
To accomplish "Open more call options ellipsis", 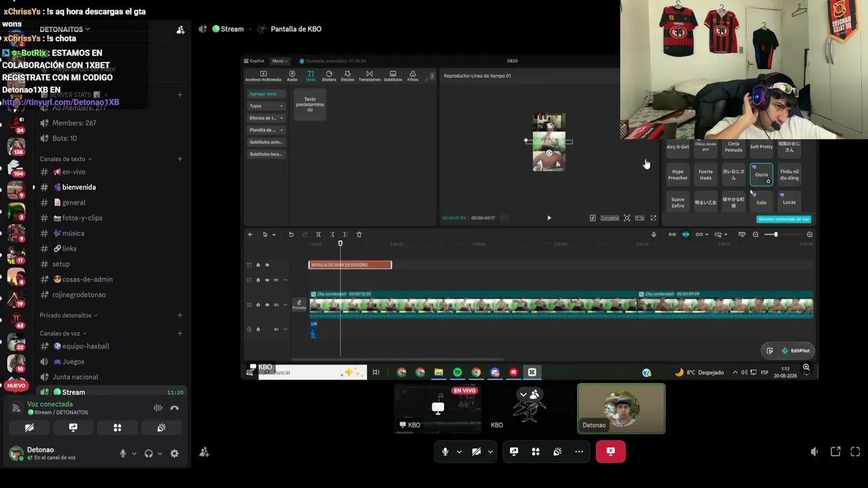I will pos(579,452).
